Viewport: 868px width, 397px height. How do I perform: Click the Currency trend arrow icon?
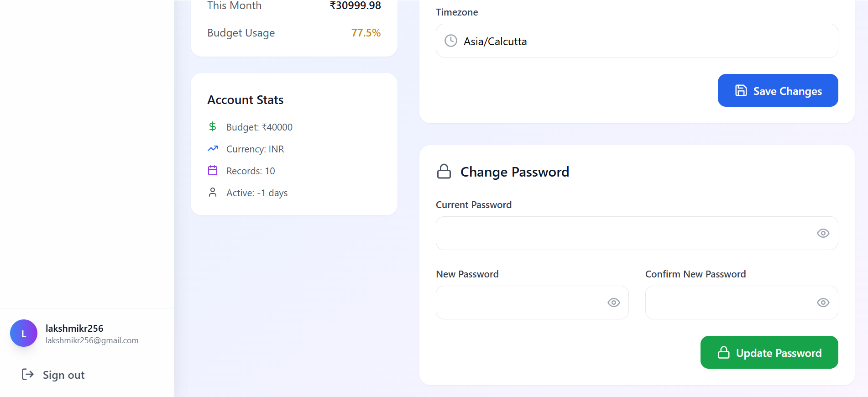(213, 148)
